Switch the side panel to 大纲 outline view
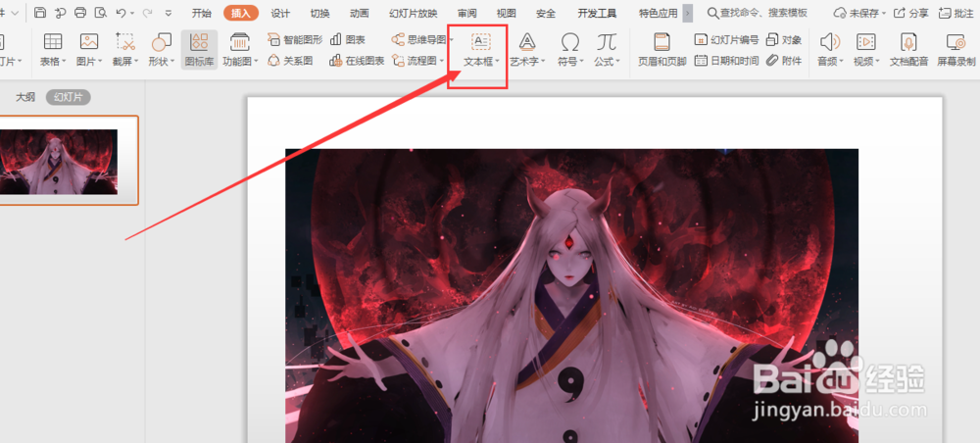The height and width of the screenshot is (443, 980). click(x=25, y=97)
